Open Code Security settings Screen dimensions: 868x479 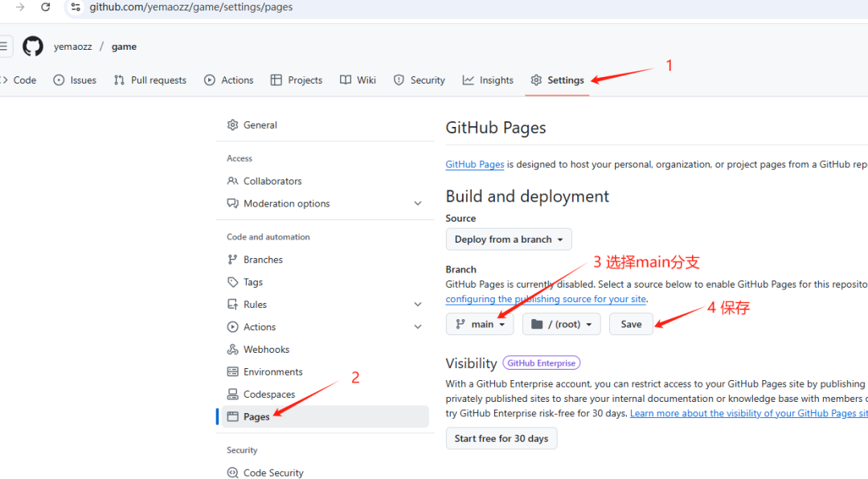(x=325, y=473)
